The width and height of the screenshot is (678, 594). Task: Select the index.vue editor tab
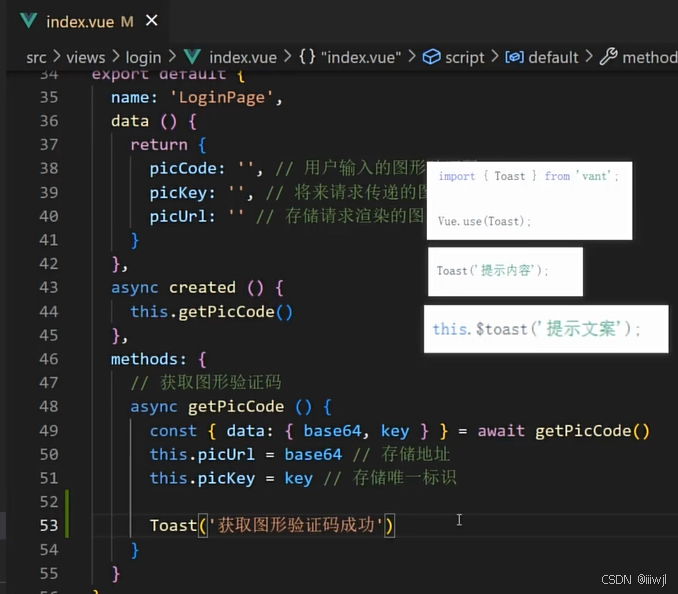[89, 21]
